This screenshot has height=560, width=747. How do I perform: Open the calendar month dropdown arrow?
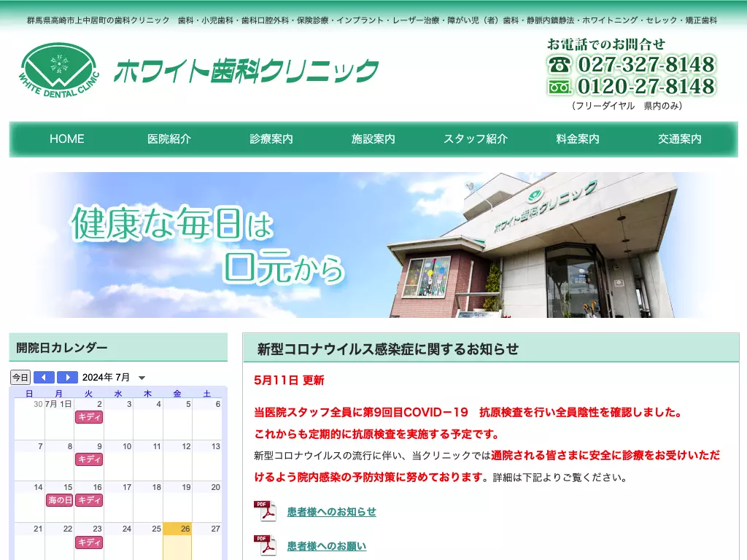(x=142, y=378)
